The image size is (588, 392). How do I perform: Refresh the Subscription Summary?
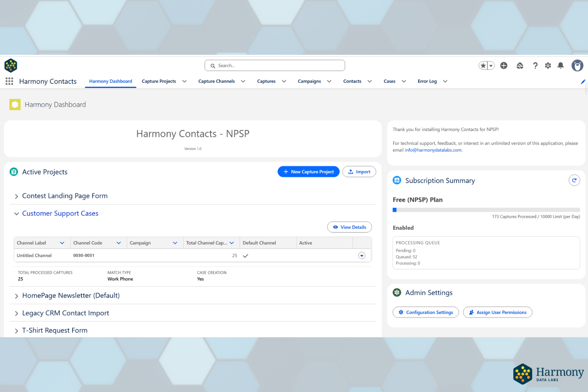pyautogui.click(x=574, y=180)
